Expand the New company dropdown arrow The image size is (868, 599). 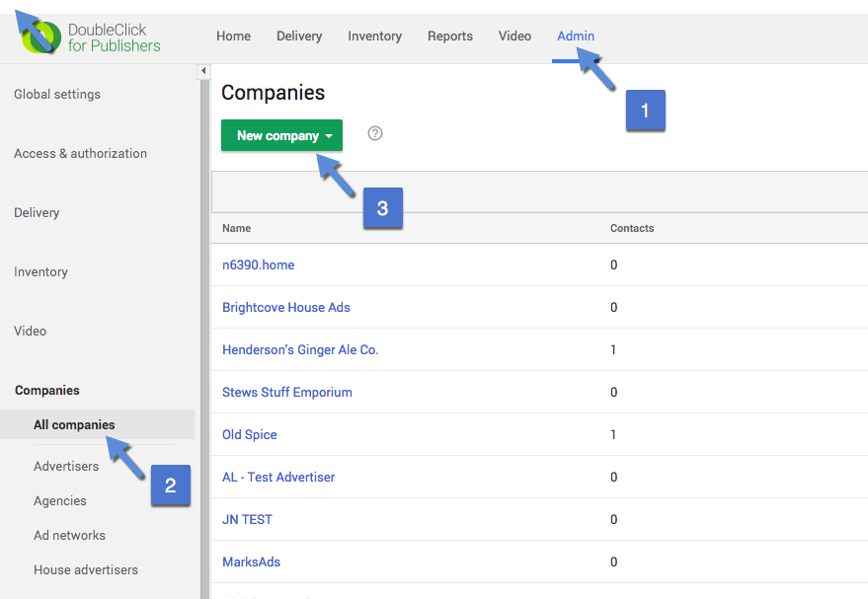(x=328, y=133)
